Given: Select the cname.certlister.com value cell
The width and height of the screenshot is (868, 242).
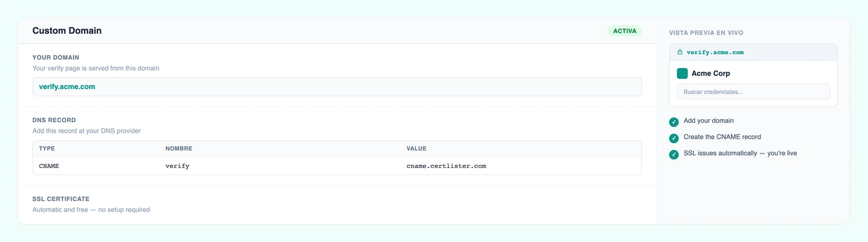Looking at the screenshot, I should pos(446,166).
